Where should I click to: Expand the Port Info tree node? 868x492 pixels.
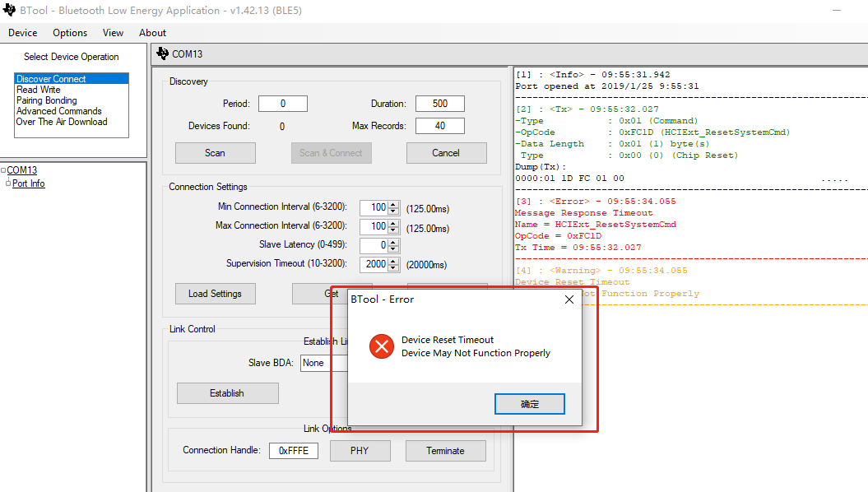click(x=7, y=183)
